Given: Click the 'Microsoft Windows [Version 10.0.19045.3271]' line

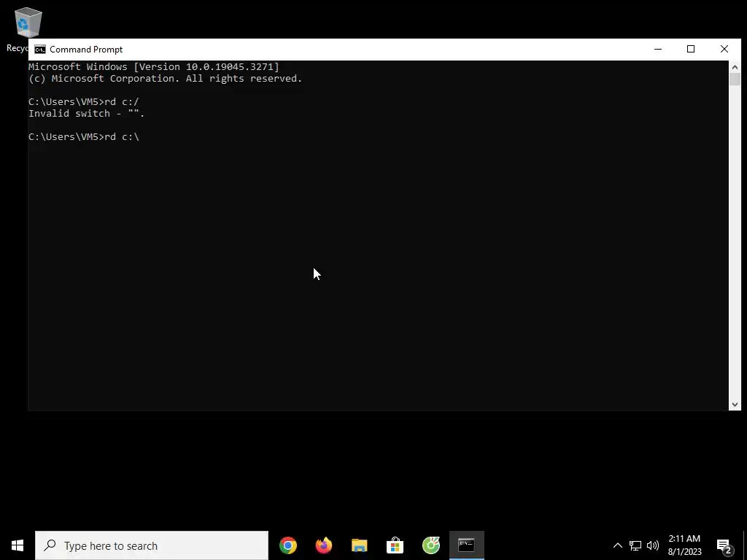Looking at the screenshot, I should tap(153, 66).
